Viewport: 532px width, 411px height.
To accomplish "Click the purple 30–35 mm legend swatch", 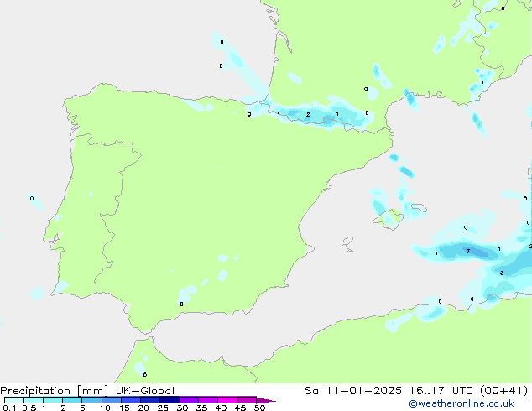I will coord(189,400).
